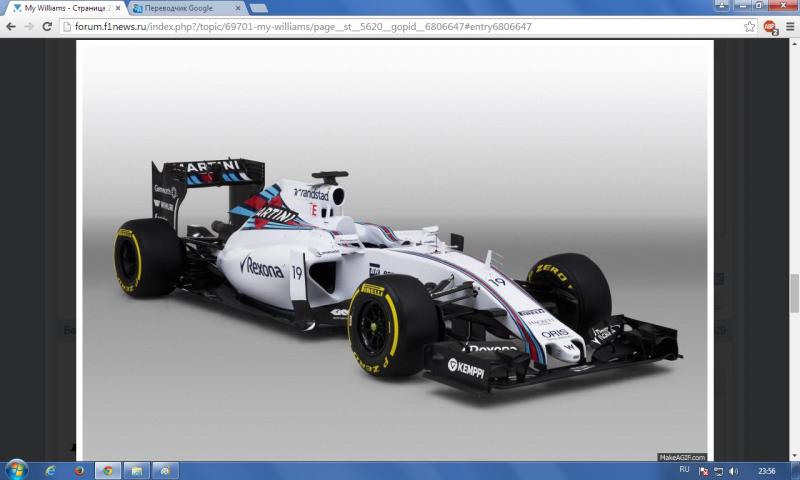Screen dimensions: 800x480
Task: Open a new browser tab
Action: click(x=259, y=8)
